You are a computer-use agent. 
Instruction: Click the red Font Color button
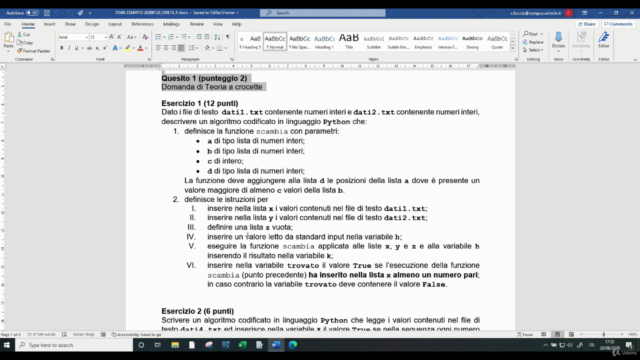pyautogui.click(x=140, y=48)
